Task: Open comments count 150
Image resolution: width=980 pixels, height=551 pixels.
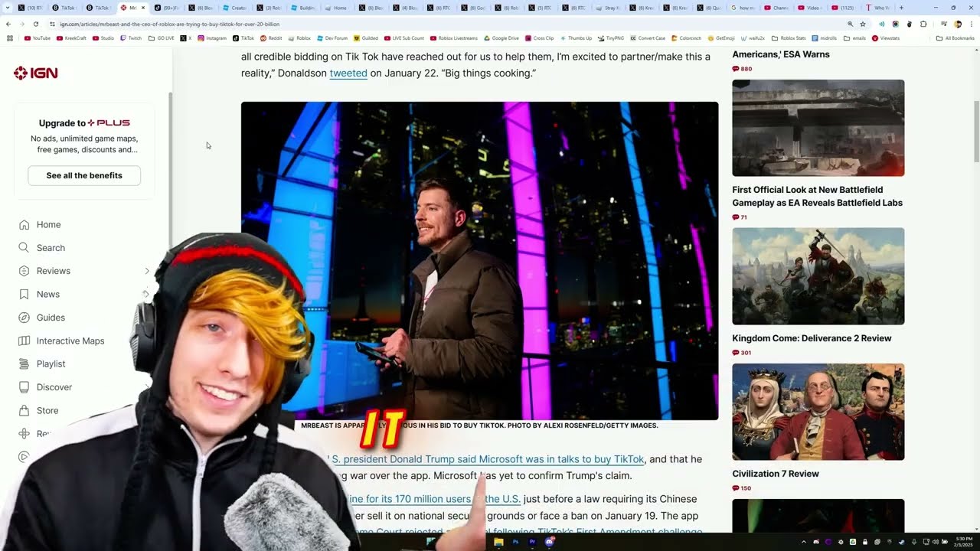Action: (742, 488)
